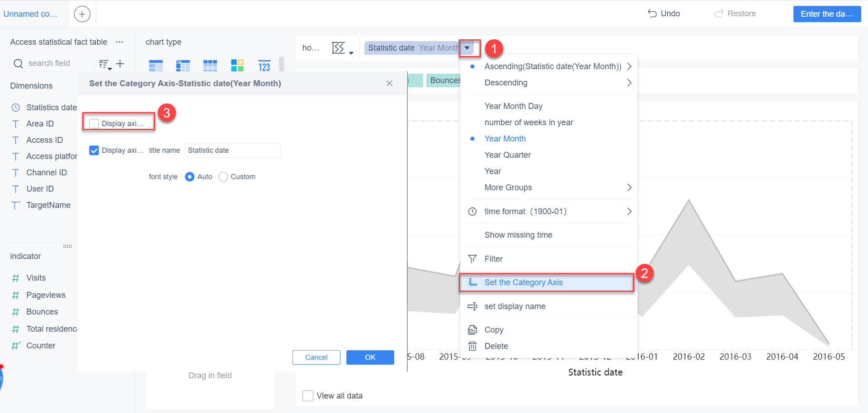Screen dimensions: 868x413
Task: Click the Cancel button in dialog
Action: click(x=316, y=357)
